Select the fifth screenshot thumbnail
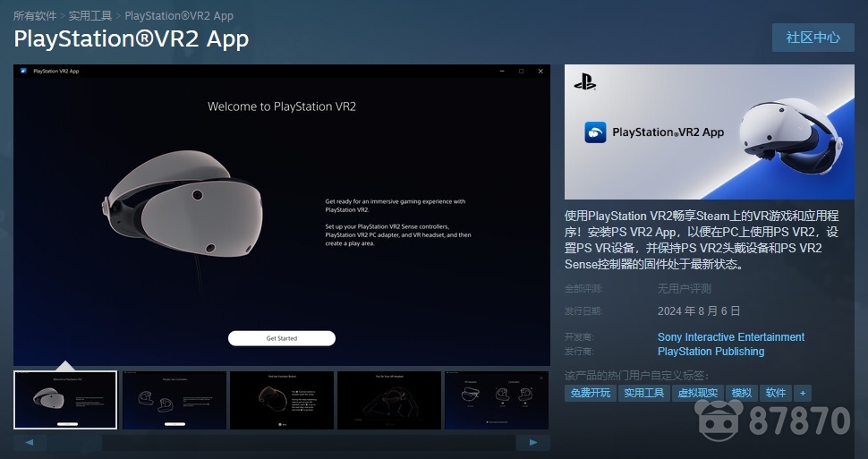 [497, 400]
